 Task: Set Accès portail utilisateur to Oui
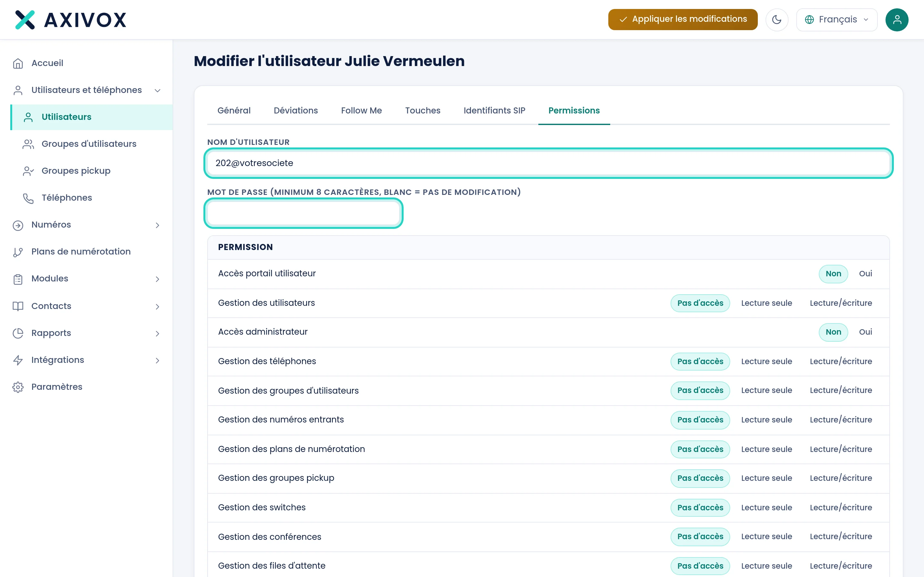coord(865,274)
